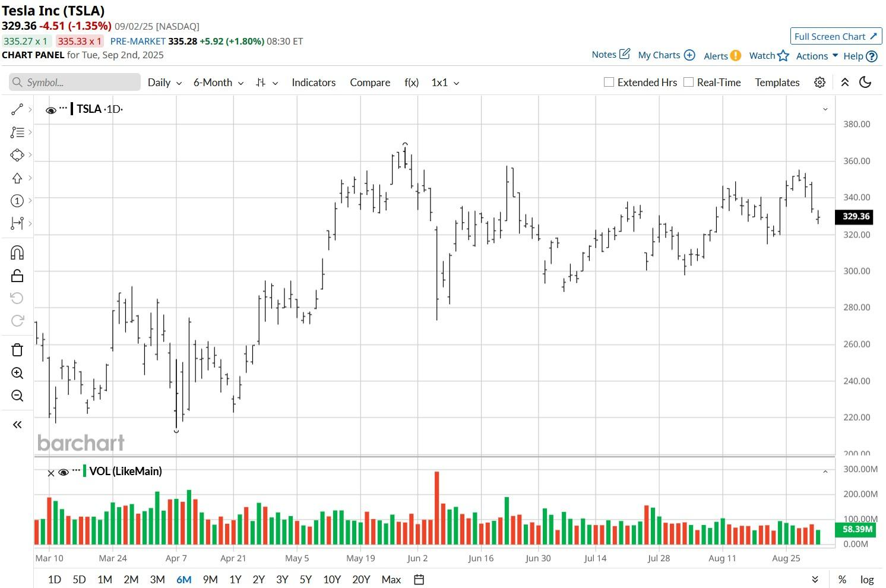
Task: Collapse the VOL pane with caret
Action: (825, 472)
